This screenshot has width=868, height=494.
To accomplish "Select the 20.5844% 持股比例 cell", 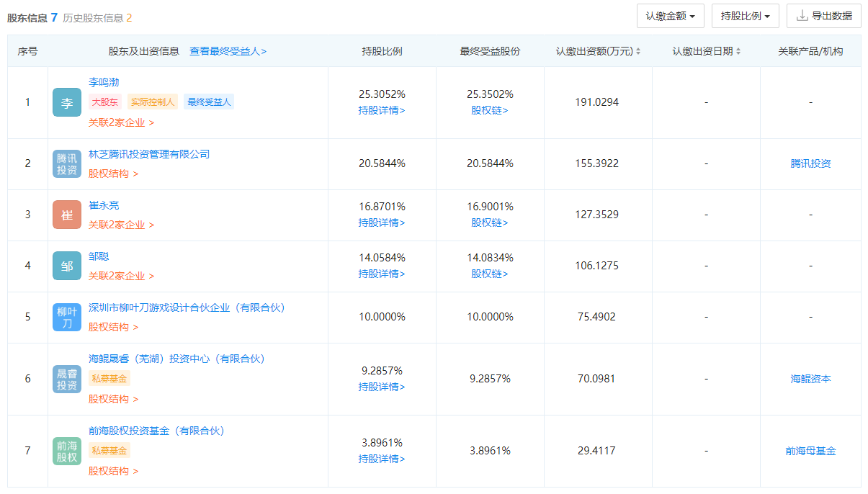I will point(382,163).
